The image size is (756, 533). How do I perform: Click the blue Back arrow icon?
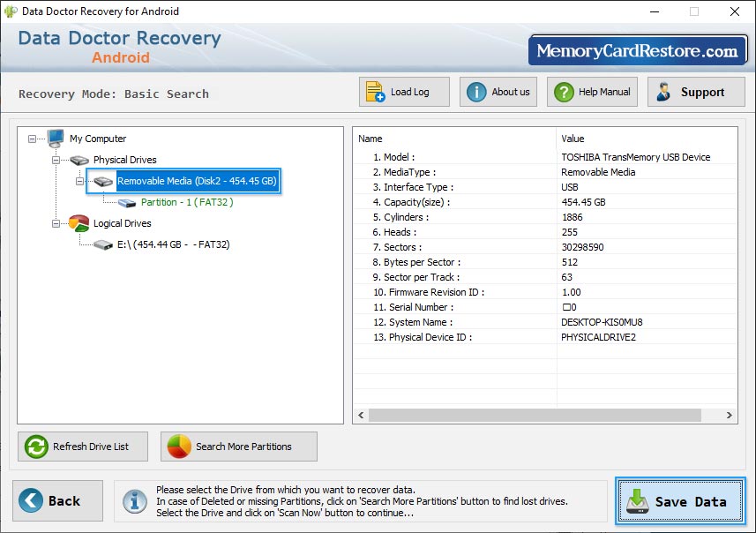click(x=31, y=500)
